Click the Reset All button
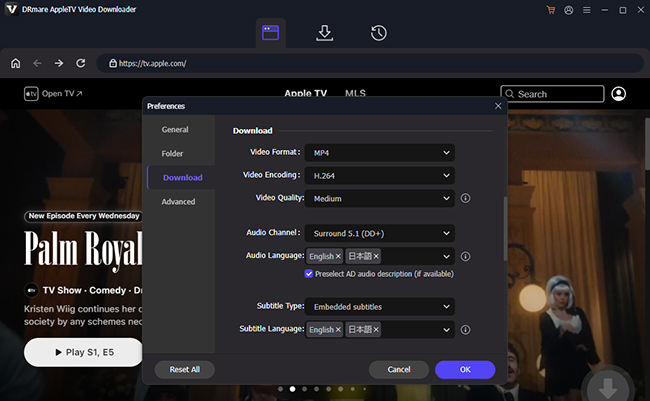The image size is (650, 401). tap(185, 369)
